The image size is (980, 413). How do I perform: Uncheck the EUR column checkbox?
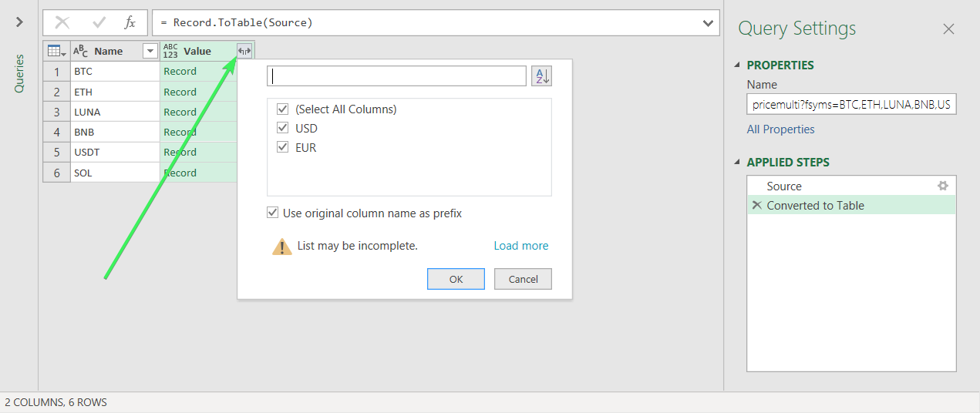click(282, 147)
